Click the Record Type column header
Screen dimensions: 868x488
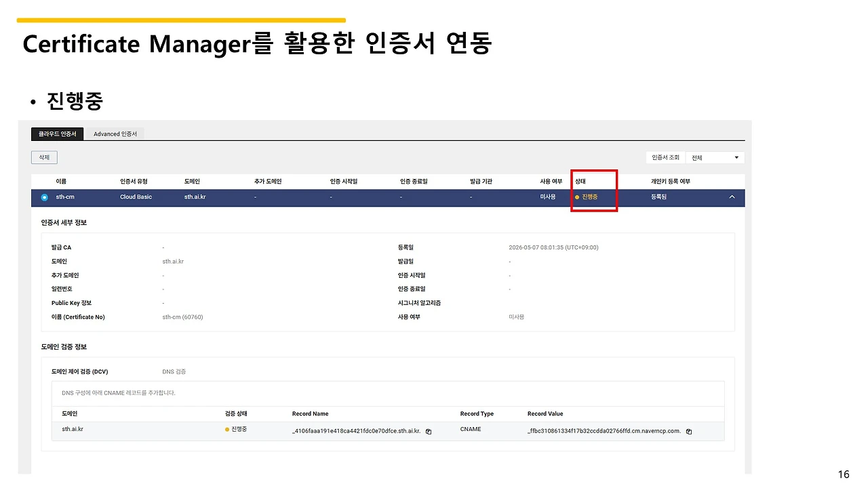click(477, 414)
